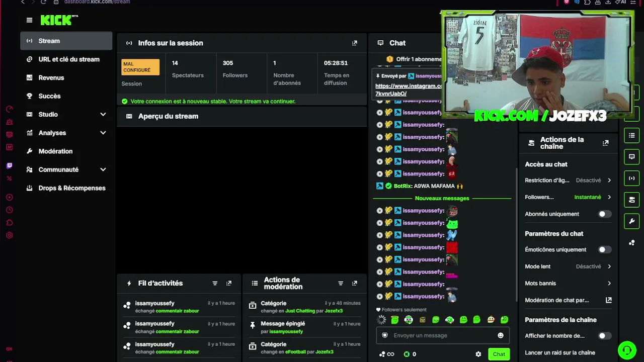Click the chat widget icon in right rail
The width and height of the screenshot is (644, 362).
tap(631, 157)
